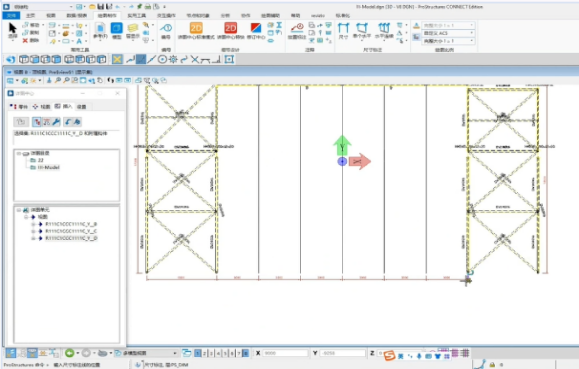Screen dimensions: 579x369
Task: Collapse the top folder tree root node
Action: (x=18, y=153)
